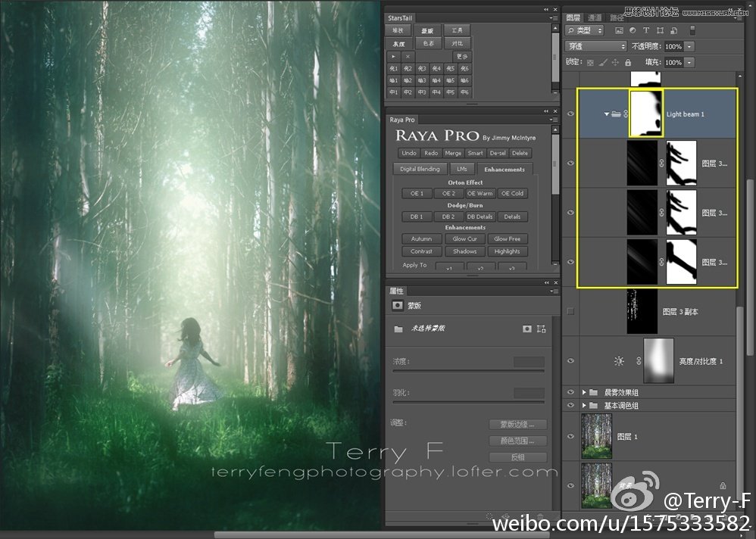The image size is (756, 539).
Task: Click the 亮度/对比度 1 layer mask thumbnail
Action: (x=658, y=361)
